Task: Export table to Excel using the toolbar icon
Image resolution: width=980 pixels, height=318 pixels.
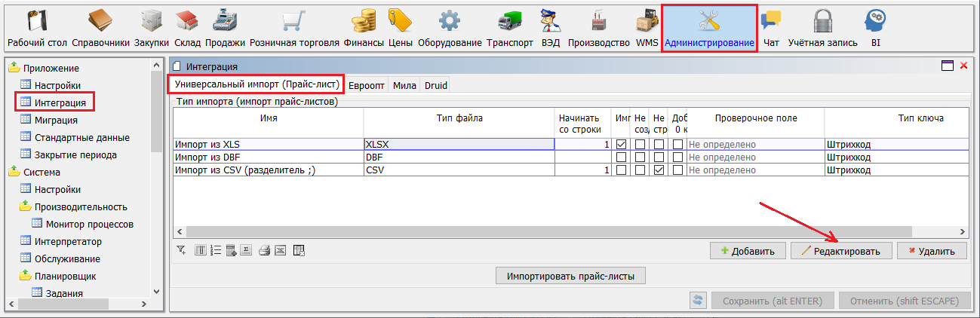Action: tap(281, 251)
